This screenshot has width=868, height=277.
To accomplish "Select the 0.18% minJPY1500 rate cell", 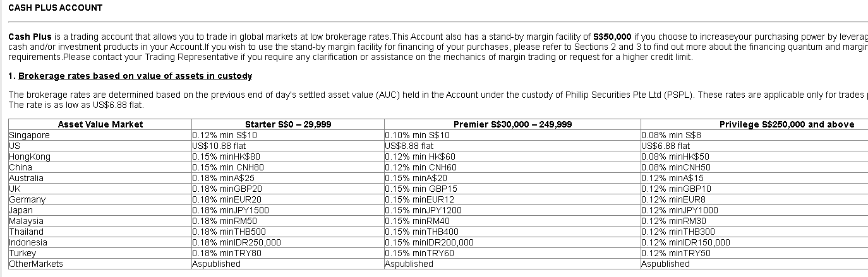I will 231,210.
